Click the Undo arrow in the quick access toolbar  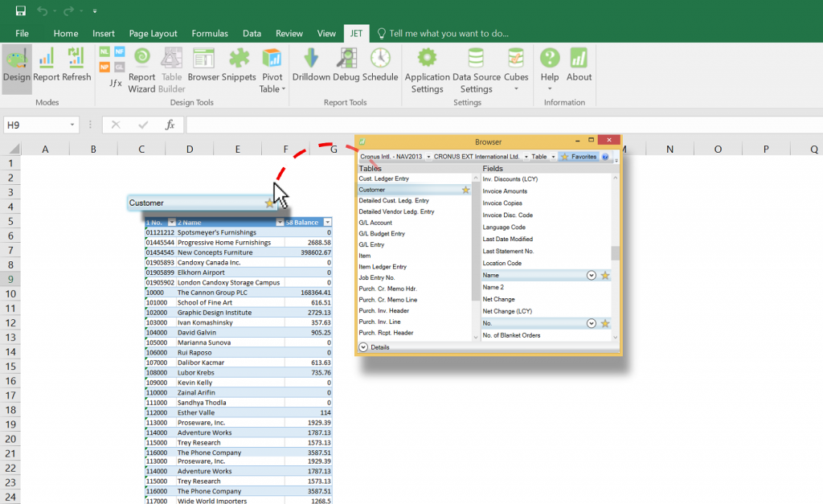click(42, 10)
